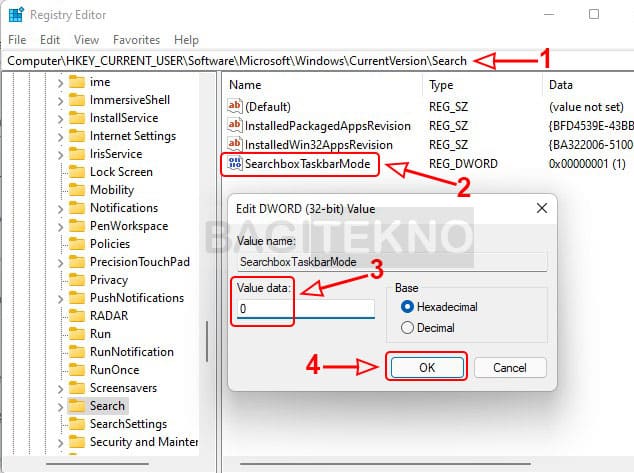Click the IrisService folder icon
The image size is (634, 473).
(76, 154)
